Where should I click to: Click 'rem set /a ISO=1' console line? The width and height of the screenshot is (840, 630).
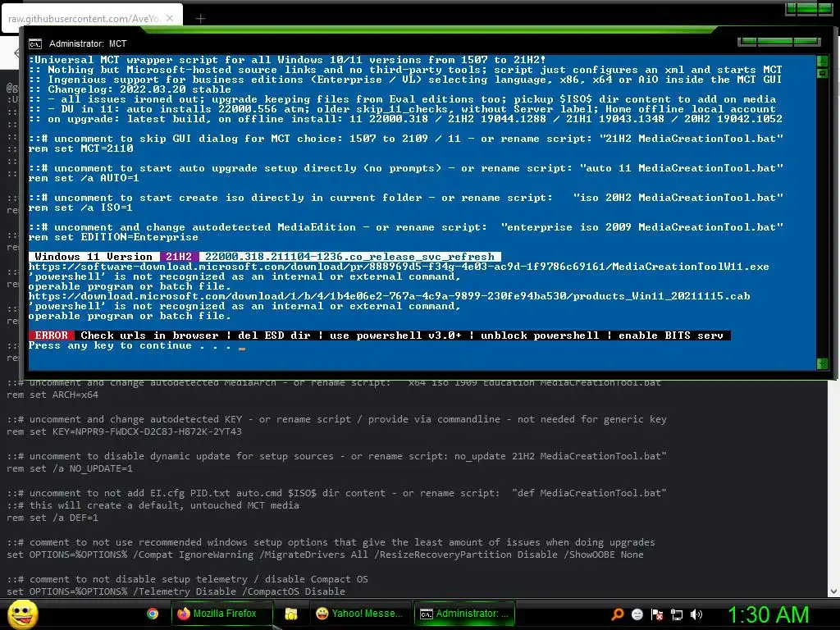80,208
